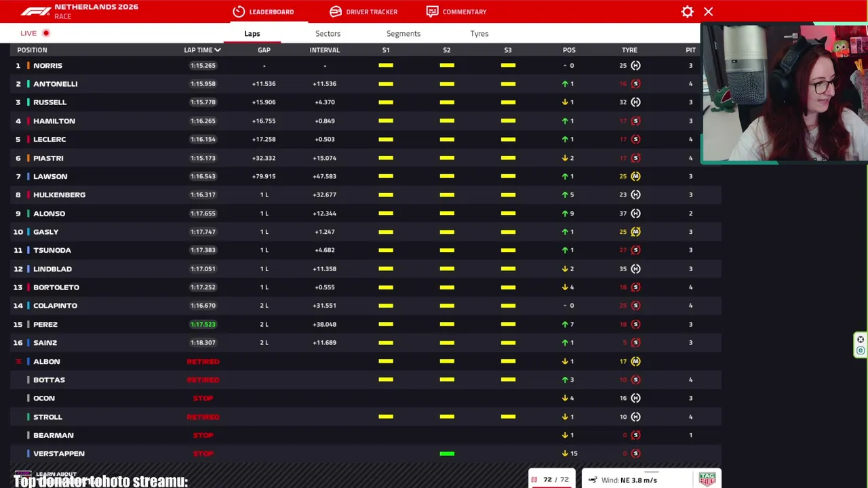868x488 pixels.
Task: Open the Leaderboard view
Action: pyautogui.click(x=263, y=12)
